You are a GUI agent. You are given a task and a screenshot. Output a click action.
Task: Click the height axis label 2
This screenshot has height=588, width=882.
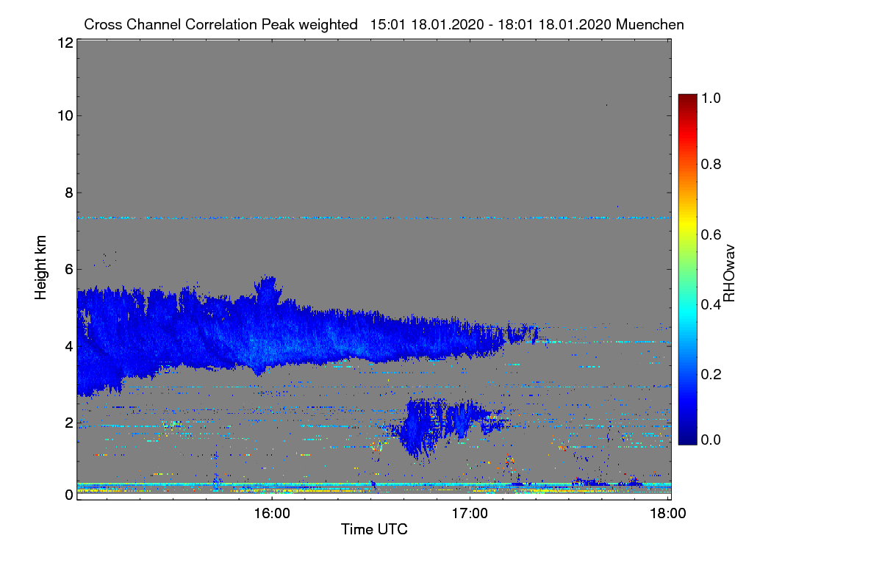coord(68,423)
